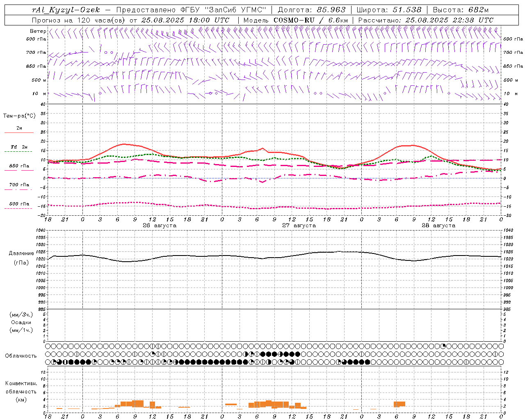This screenshot has height=420, width=525.
Task: Click the longitude value 'Долгота: 85.963'
Action: click(x=312, y=10)
